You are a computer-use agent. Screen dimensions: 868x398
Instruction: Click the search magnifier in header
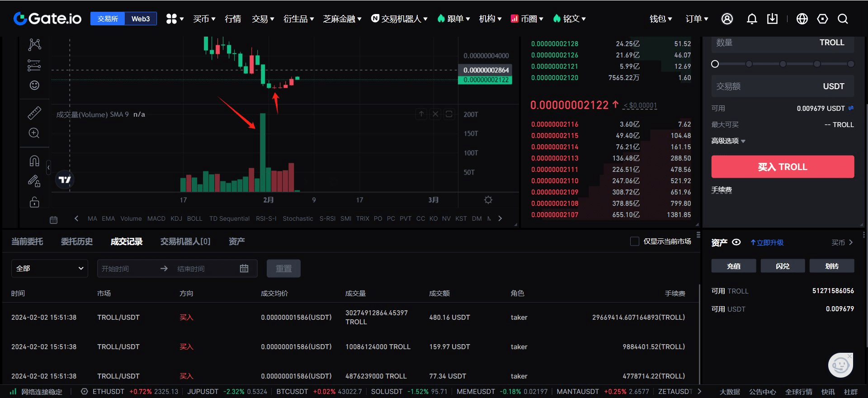click(x=843, y=19)
